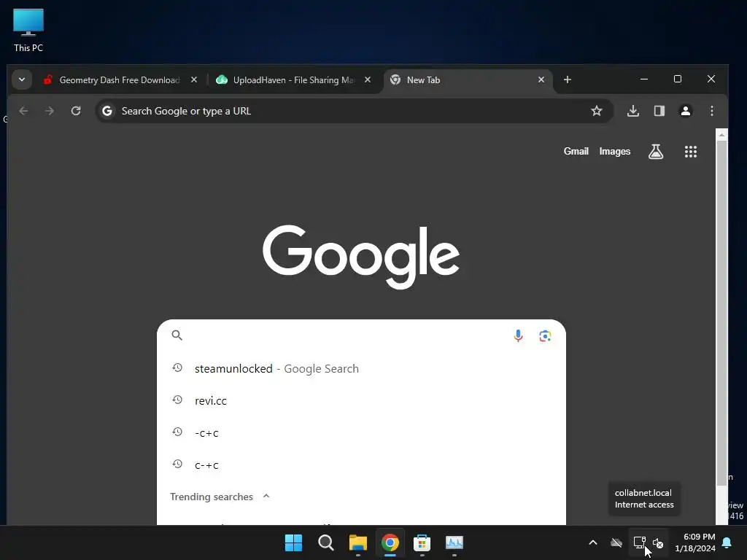
Task: Select the New Tab tab
Action: [468, 80]
